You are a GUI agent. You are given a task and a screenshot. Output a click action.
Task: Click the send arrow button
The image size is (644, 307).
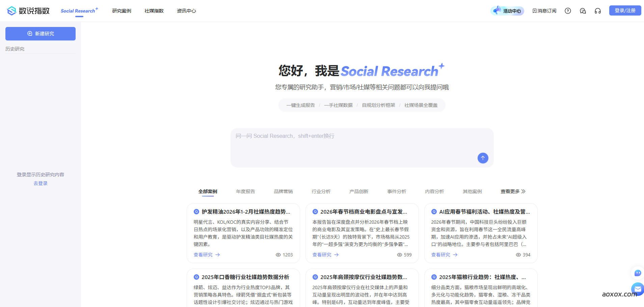(x=483, y=158)
